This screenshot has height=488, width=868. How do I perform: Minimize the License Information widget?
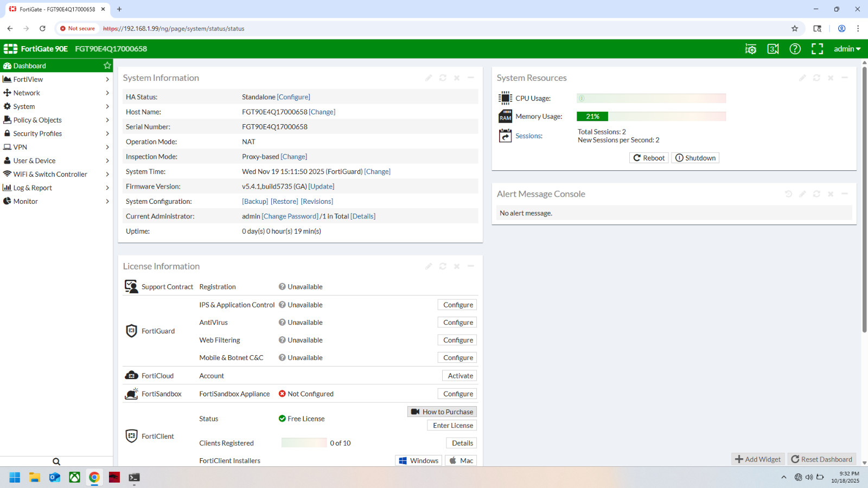(x=471, y=266)
